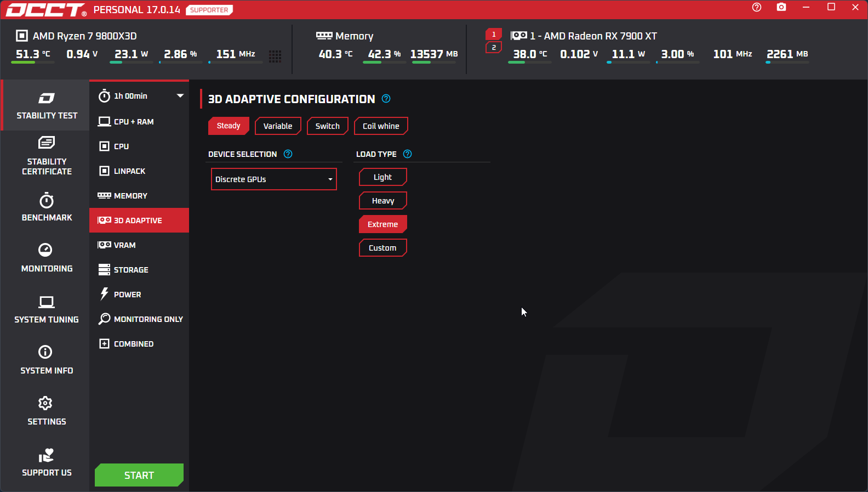Click the GPU memory 2261 MB reading
Screen dimensions: 868x492
pyautogui.click(x=787, y=54)
